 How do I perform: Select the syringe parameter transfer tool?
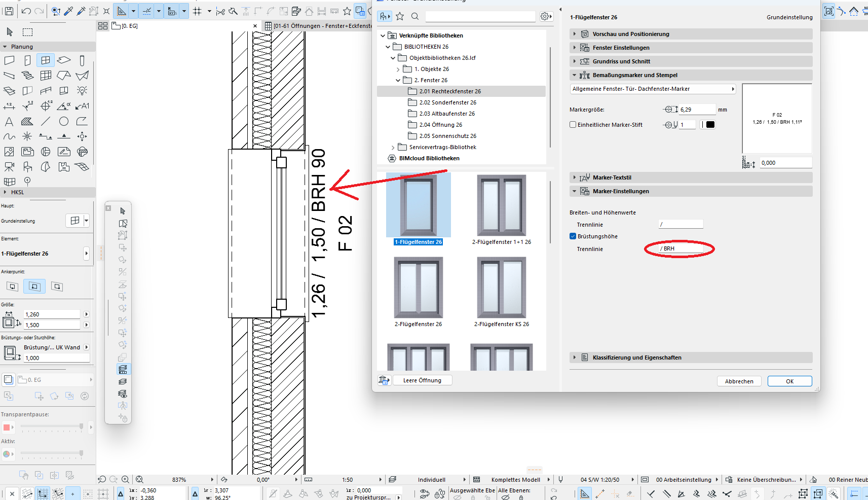tap(81, 11)
